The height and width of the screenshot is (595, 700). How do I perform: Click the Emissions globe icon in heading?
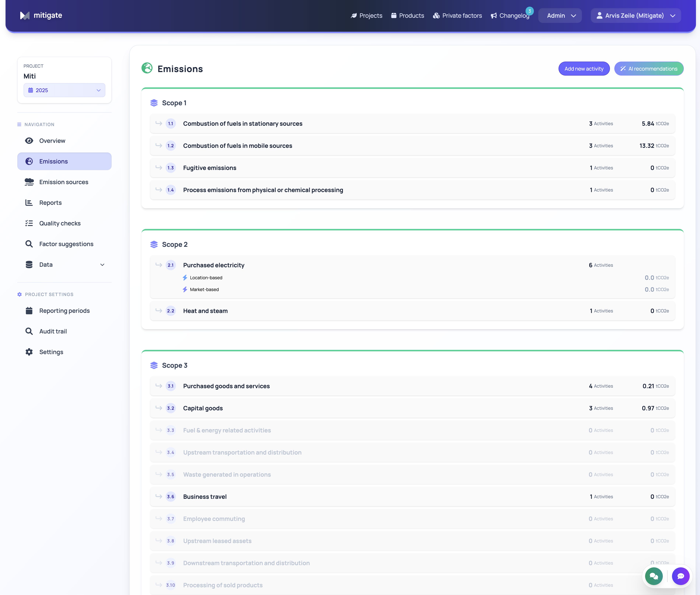pyautogui.click(x=147, y=68)
